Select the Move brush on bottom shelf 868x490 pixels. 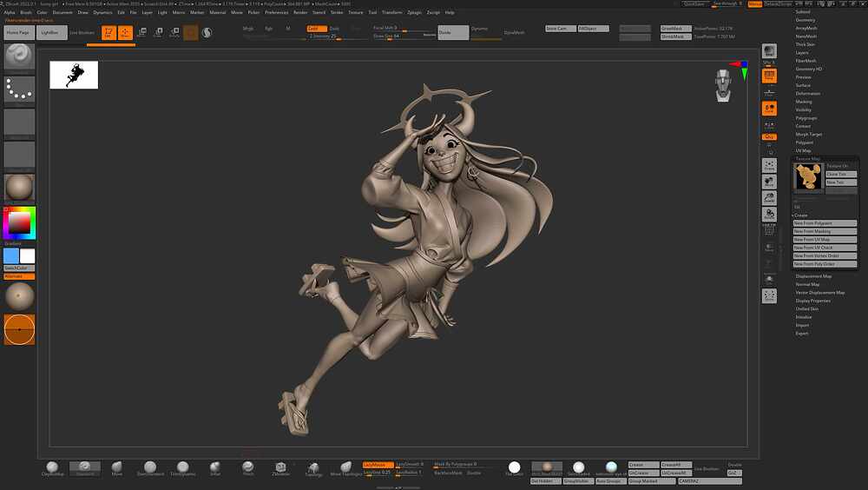point(117,468)
